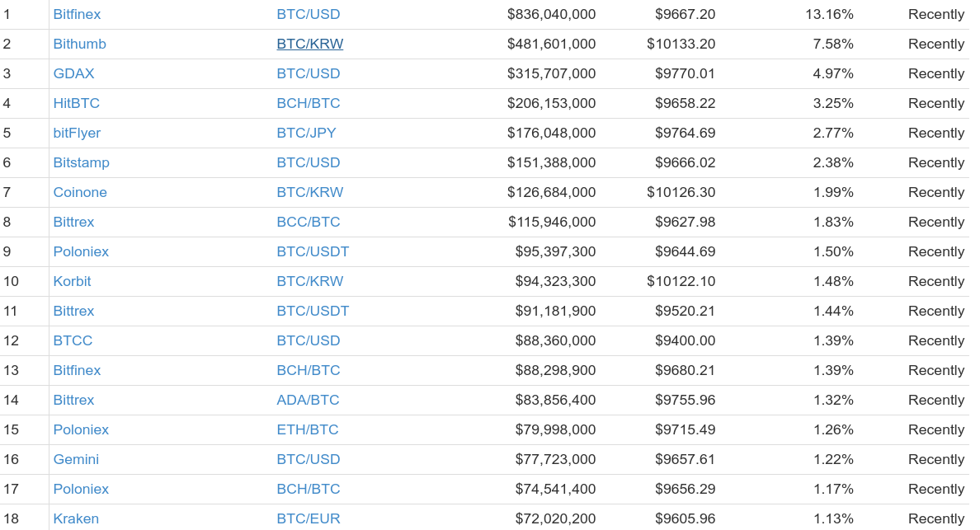
Task: Open the Kraken exchange link
Action: [76, 518]
